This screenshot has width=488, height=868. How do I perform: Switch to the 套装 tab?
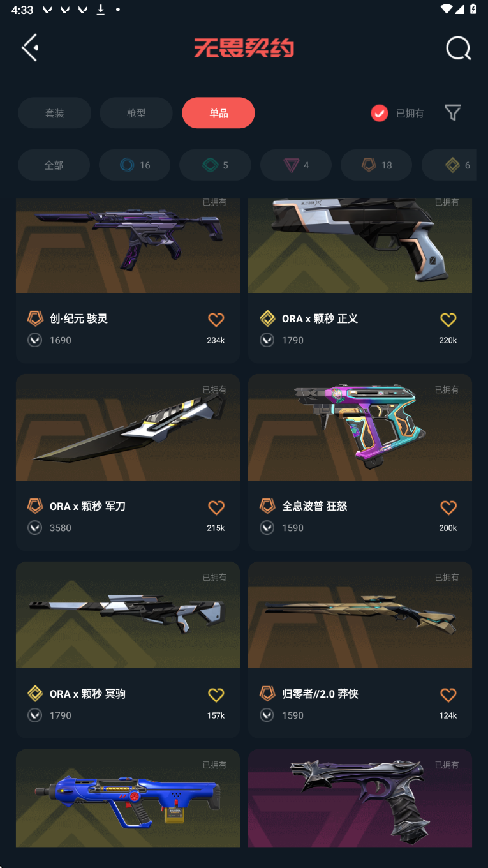54,113
